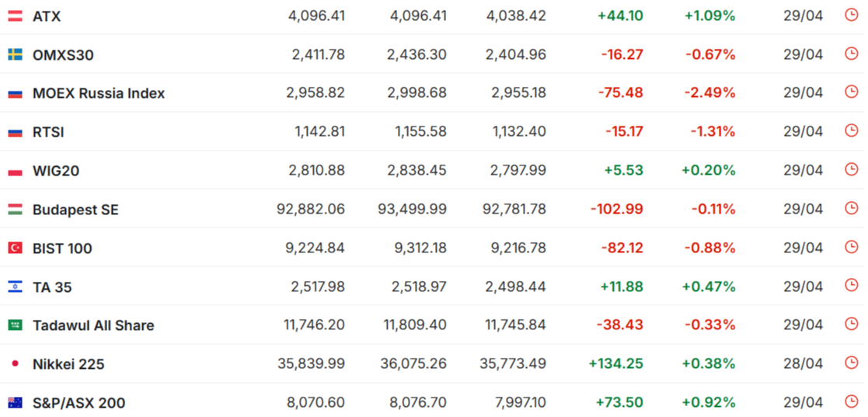The width and height of the screenshot is (868, 417).
Task: Click the clock icon in ATX row
Action: pyautogui.click(x=851, y=15)
